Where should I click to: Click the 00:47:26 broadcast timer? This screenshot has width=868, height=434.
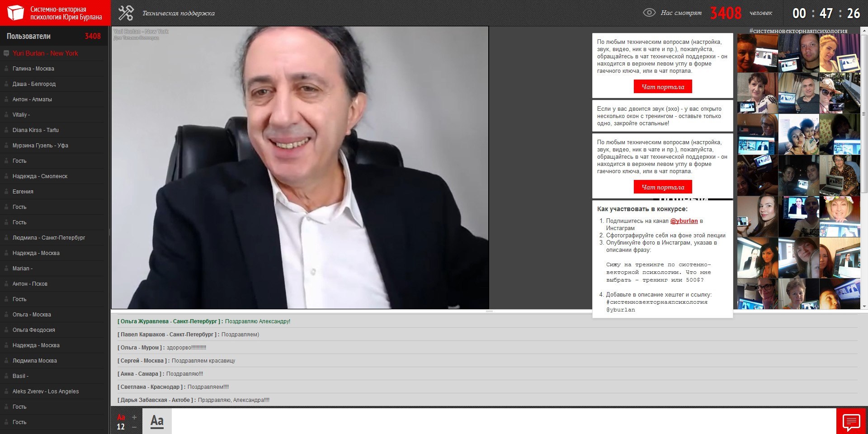click(826, 13)
